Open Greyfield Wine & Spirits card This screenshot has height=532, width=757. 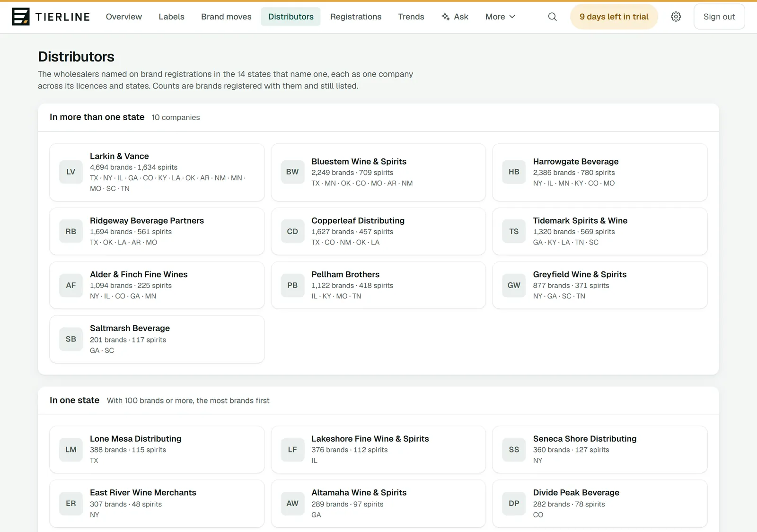click(x=600, y=286)
